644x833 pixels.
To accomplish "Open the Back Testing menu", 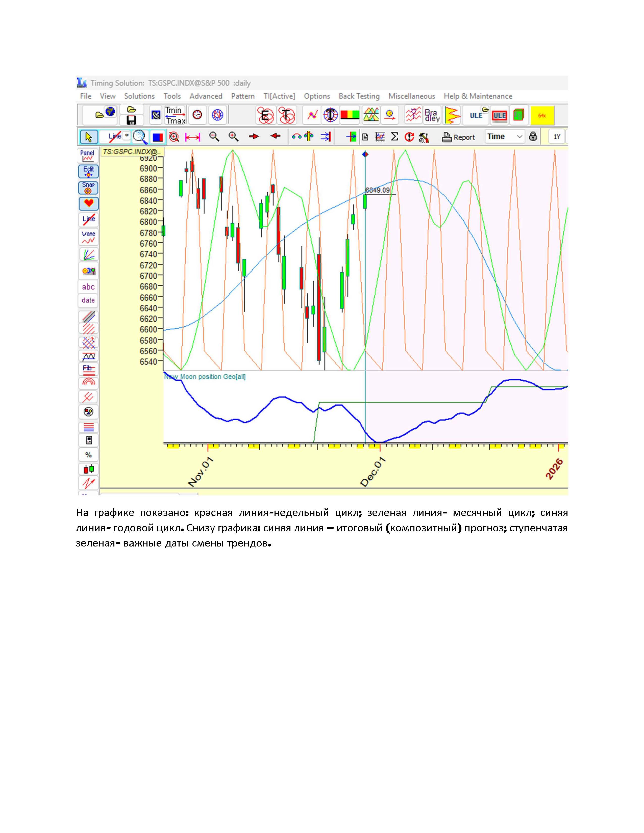I will tap(359, 96).
